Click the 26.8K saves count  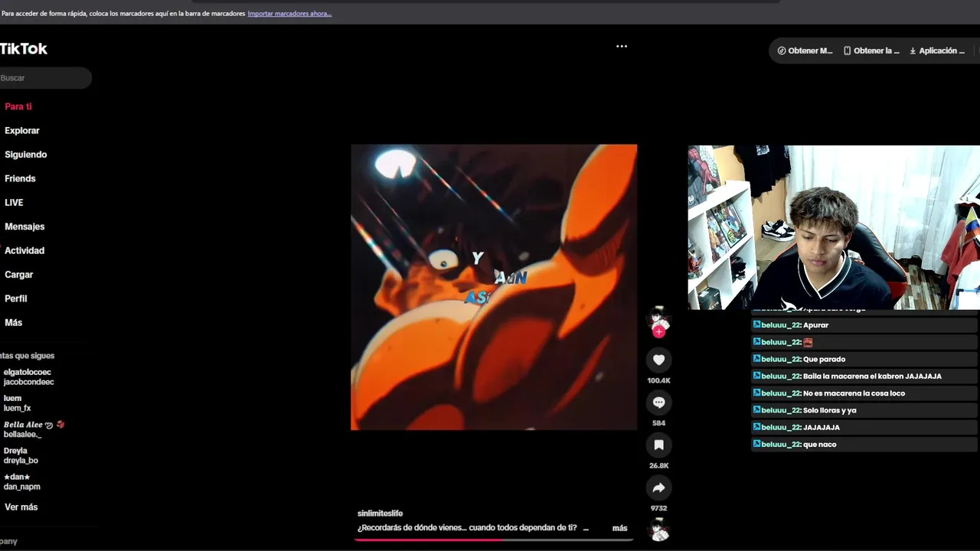(x=658, y=465)
